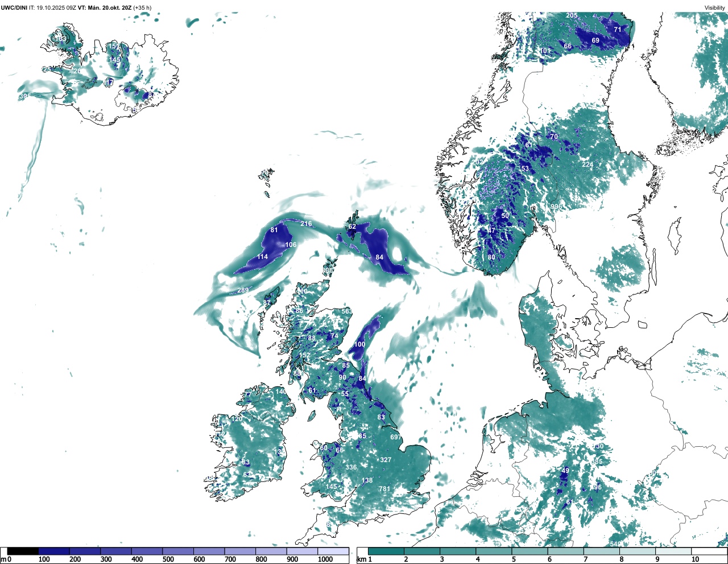
Task: Click the 7–8 km legend color swatch
Action: pyautogui.click(x=602, y=551)
